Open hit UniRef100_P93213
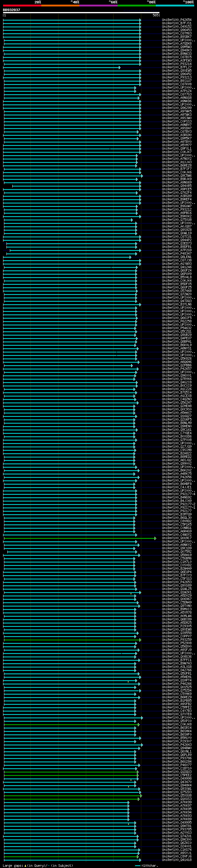Screen dimensions: 197x868 point(177,78)
